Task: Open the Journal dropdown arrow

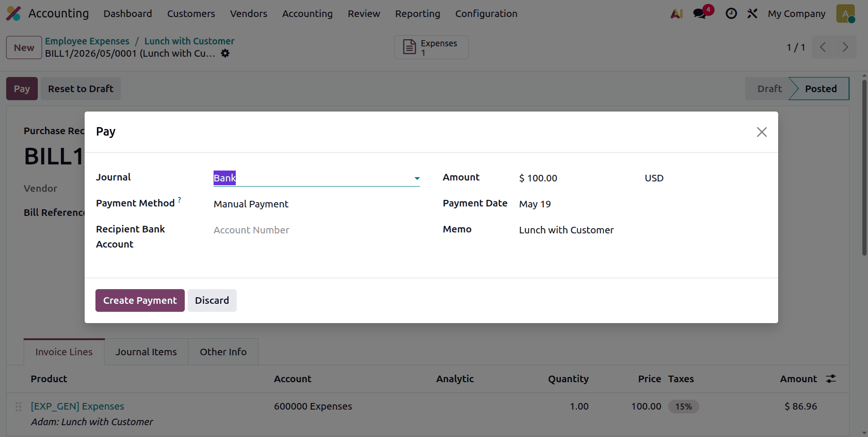Action: (417, 178)
